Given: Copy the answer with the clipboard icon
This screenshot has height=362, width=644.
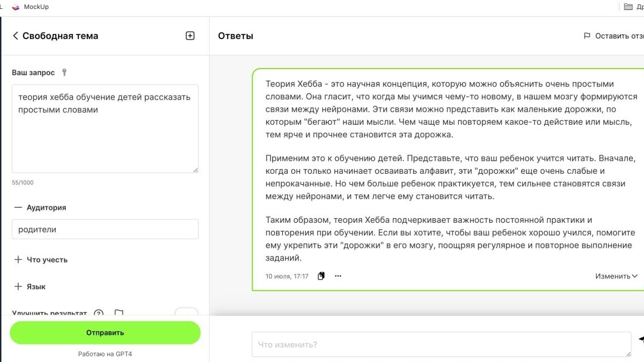Looking at the screenshot, I should tap(321, 276).
